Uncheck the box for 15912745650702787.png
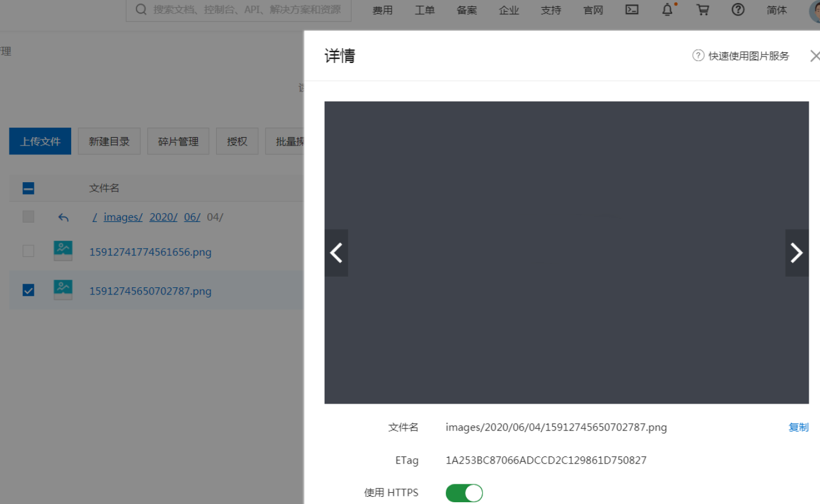 tap(29, 290)
